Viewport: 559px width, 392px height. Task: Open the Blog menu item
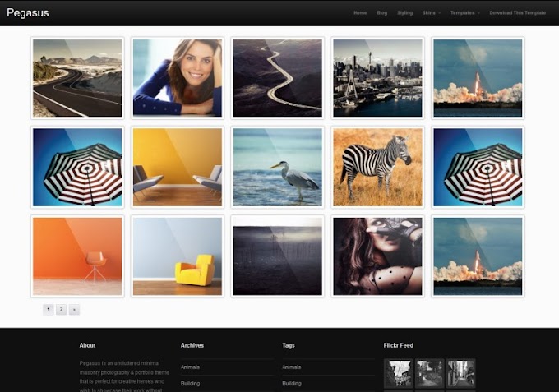(x=381, y=13)
